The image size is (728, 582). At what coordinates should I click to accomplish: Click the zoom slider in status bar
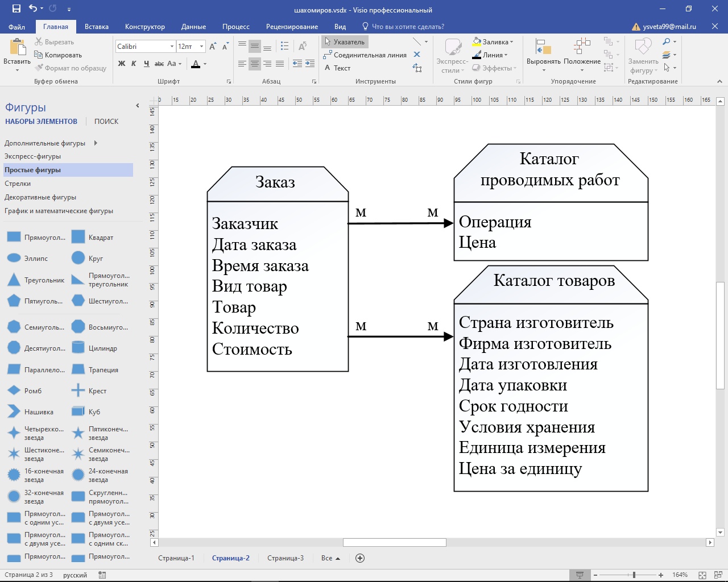(x=634, y=575)
